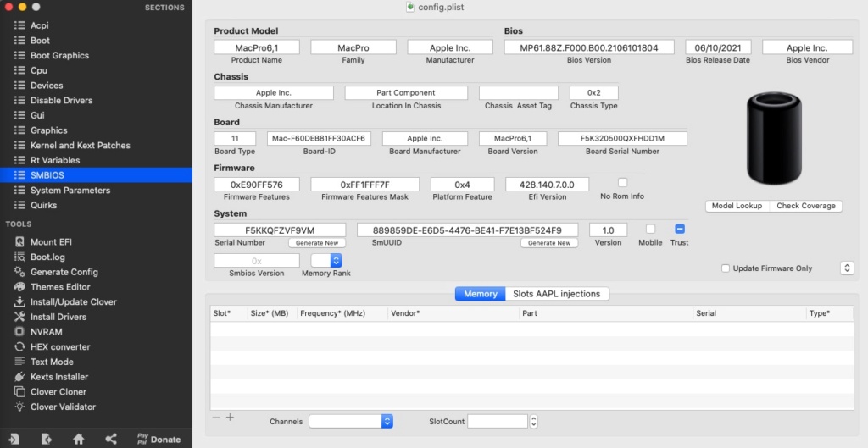
Task: Switch to Slots AAPL injections tab
Action: coord(556,294)
